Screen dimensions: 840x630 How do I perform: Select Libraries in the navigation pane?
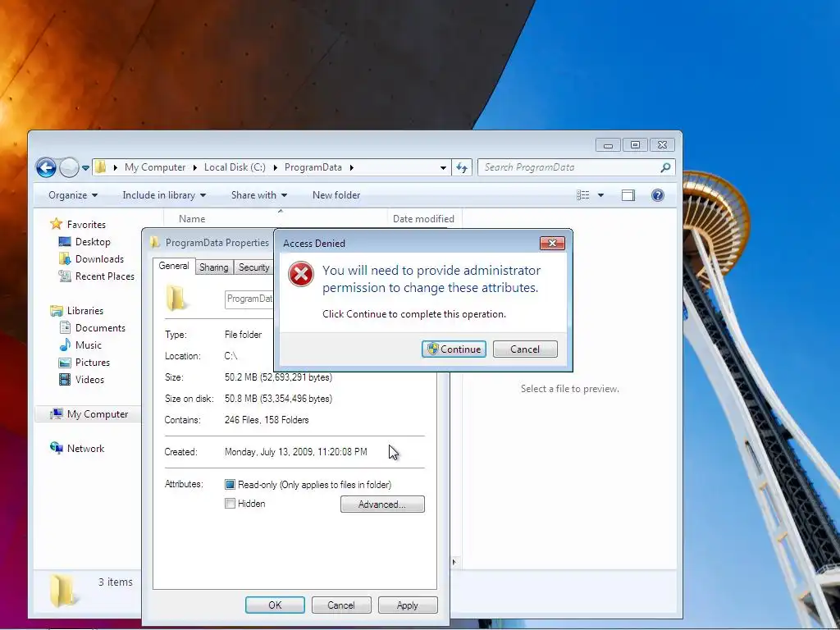click(85, 311)
